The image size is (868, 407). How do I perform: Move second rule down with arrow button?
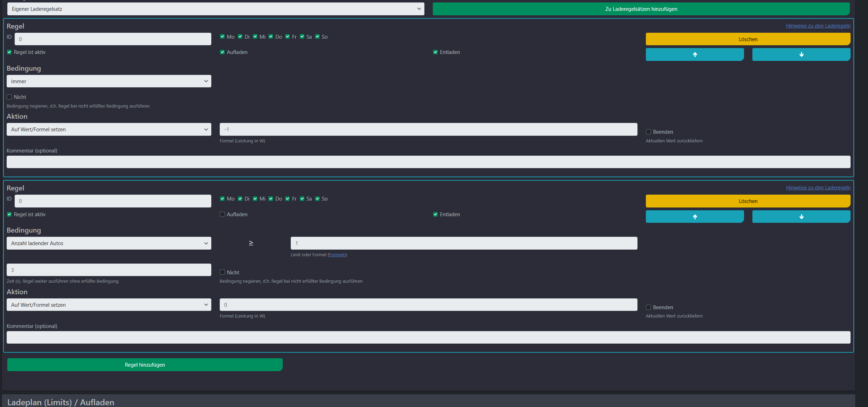(801, 217)
